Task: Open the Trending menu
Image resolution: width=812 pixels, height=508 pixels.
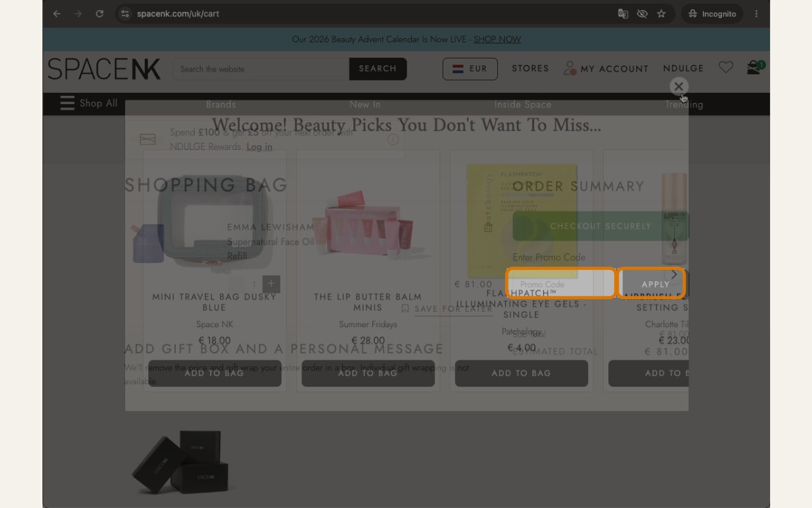Action: pyautogui.click(x=684, y=104)
